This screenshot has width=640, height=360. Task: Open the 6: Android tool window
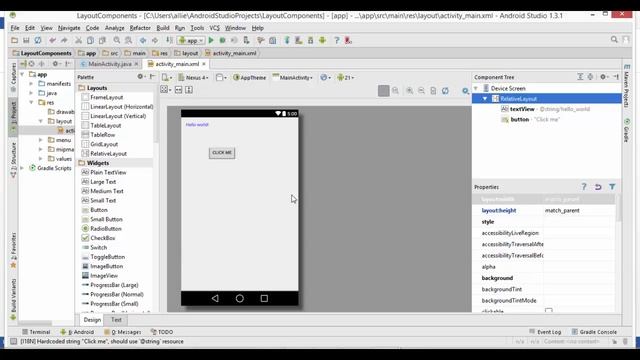(77, 332)
